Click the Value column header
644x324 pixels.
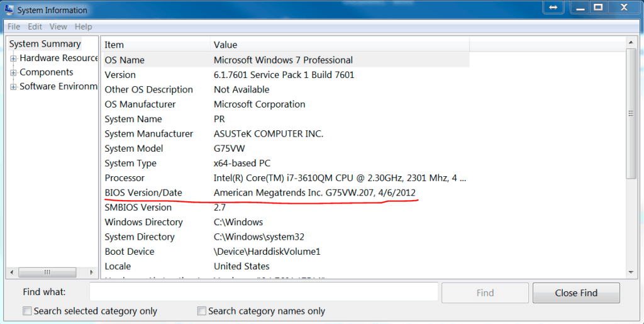340,44
